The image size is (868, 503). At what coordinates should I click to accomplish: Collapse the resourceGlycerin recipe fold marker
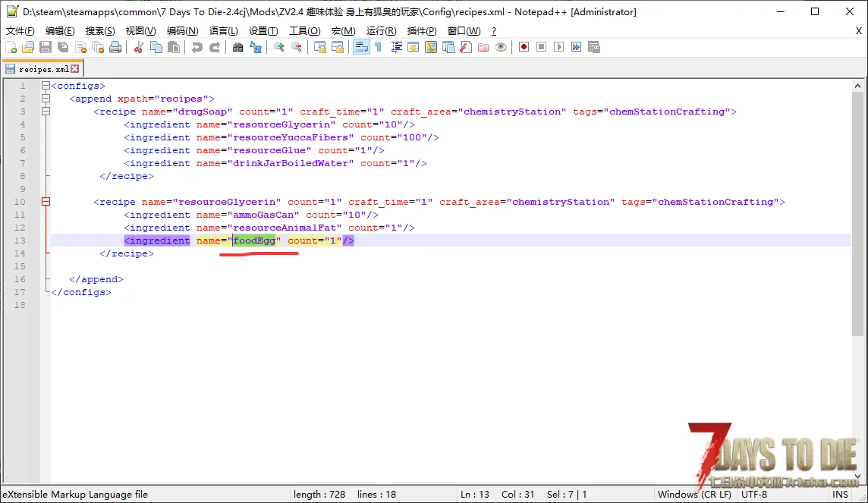point(46,202)
